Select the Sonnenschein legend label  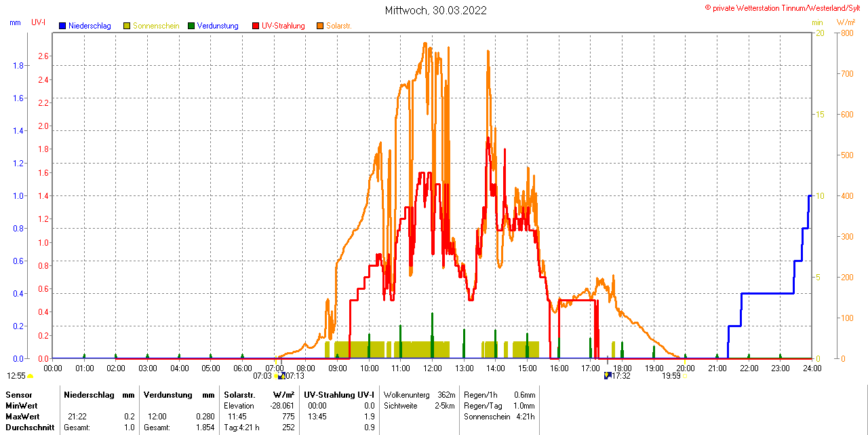click(x=156, y=26)
